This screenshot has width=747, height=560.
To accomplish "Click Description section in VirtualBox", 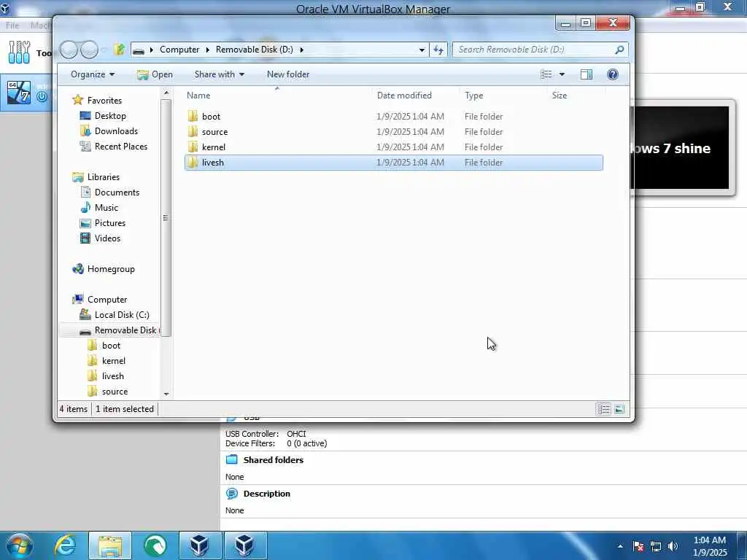I will click(266, 494).
